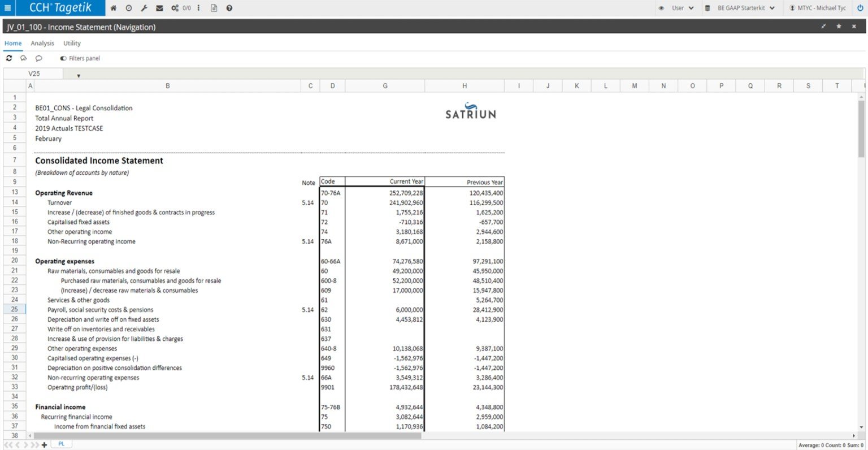Expand the formula bar dropdown arrow
The height and width of the screenshot is (450, 868).
[79, 75]
